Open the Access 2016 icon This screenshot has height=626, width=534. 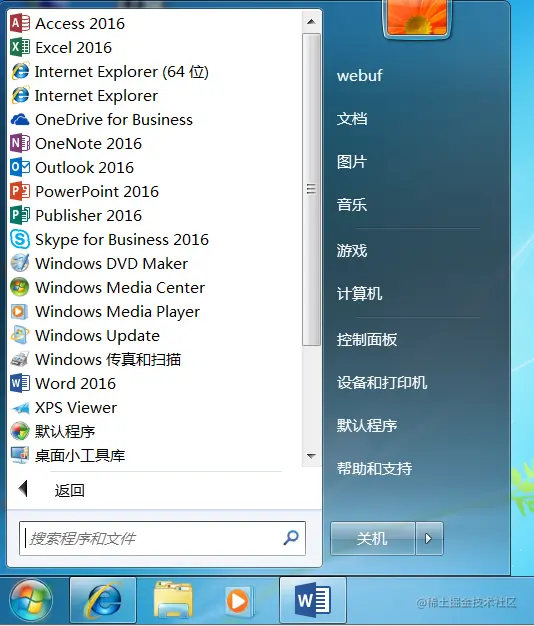[x=20, y=24]
